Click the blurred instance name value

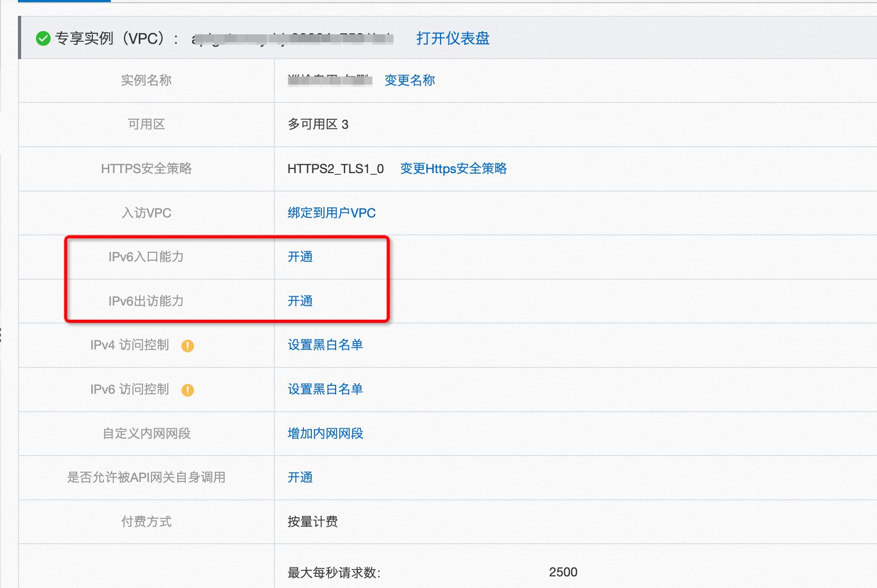pyautogui.click(x=330, y=80)
